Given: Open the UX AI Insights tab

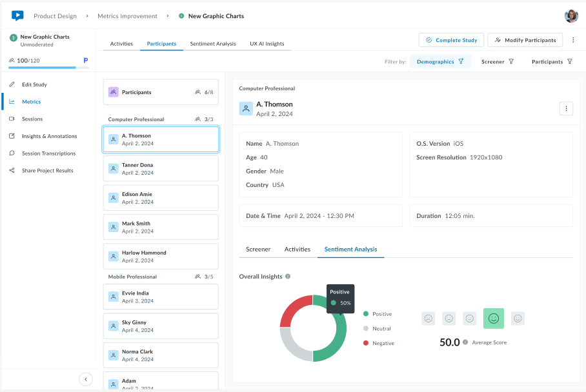Looking at the screenshot, I should point(267,44).
